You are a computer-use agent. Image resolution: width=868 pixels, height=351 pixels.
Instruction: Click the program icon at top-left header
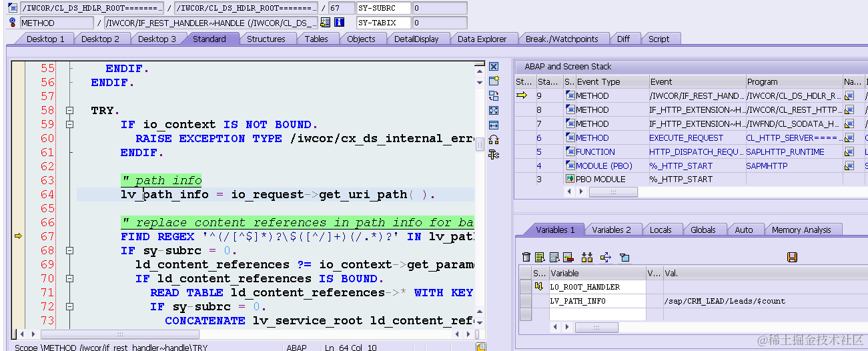13,8
